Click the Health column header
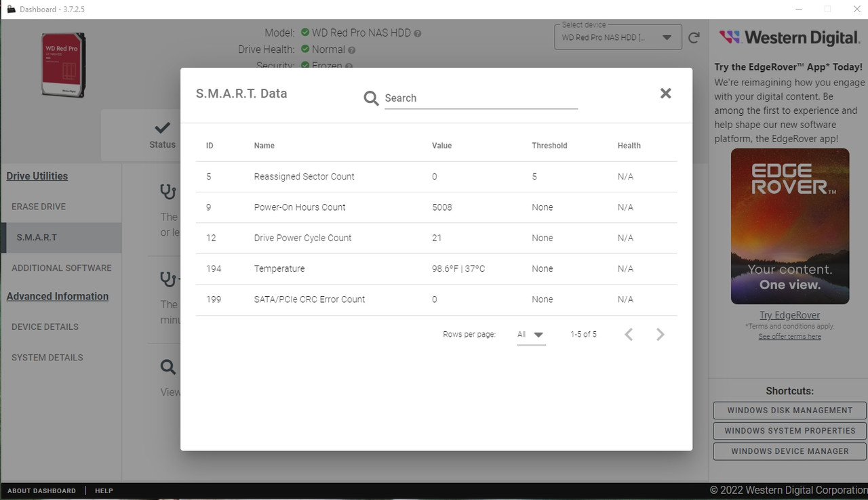The height and width of the screenshot is (500, 868). pyautogui.click(x=629, y=146)
